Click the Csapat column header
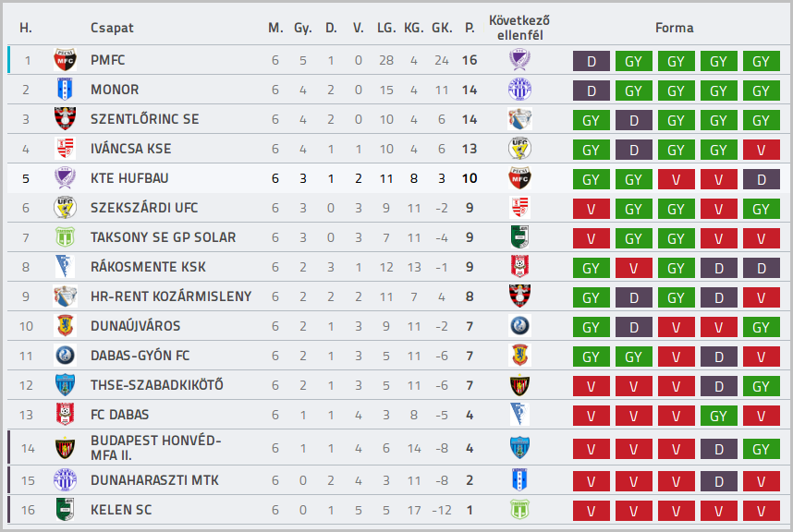Screen dimensions: 793x532 tap(112, 28)
